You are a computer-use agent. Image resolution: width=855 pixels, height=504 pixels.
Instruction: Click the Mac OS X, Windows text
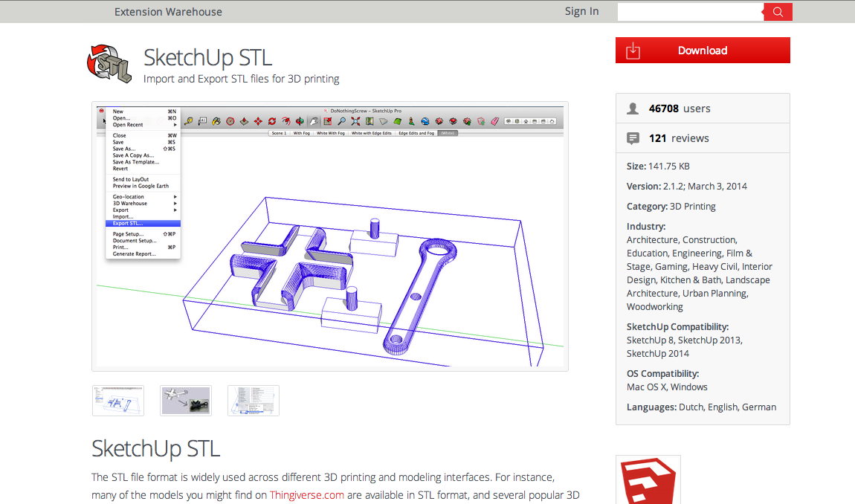(667, 387)
